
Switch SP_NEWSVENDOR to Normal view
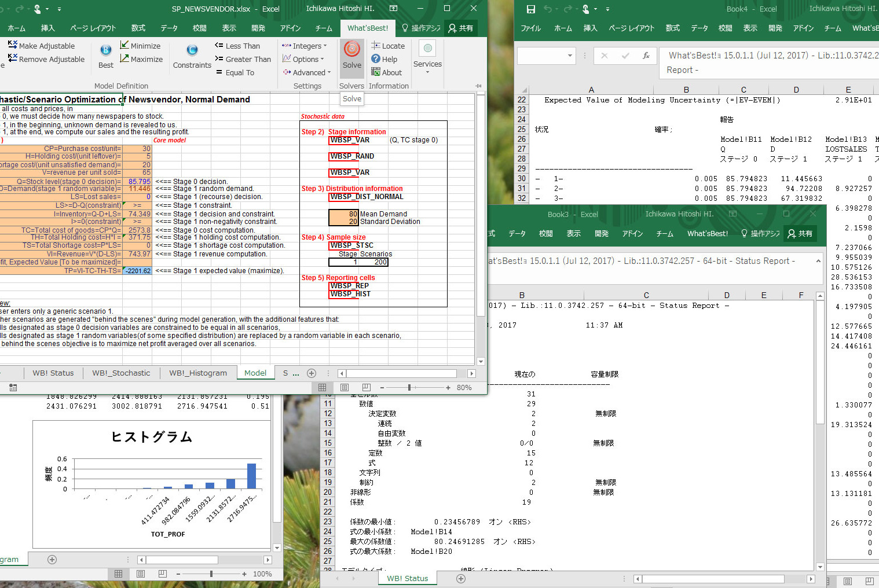point(323,388)
